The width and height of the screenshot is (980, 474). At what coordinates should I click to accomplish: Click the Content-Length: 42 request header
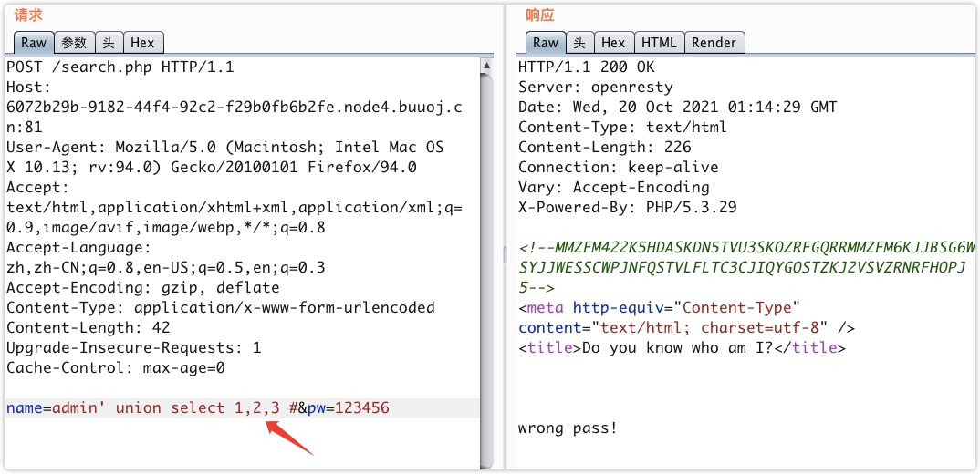click(89, 328)
